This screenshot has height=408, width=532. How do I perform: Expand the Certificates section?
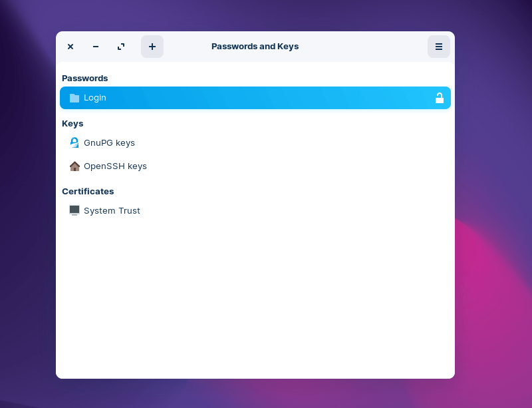(88, 191)
